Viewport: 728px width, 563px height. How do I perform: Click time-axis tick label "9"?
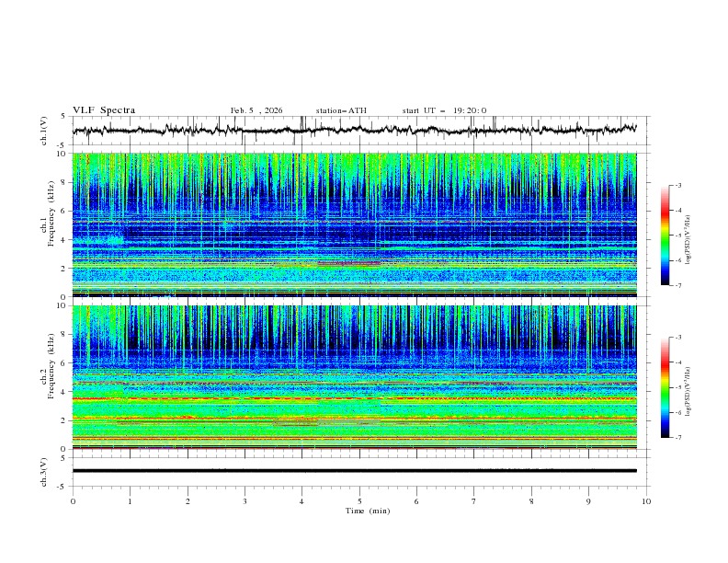[588, 501]
